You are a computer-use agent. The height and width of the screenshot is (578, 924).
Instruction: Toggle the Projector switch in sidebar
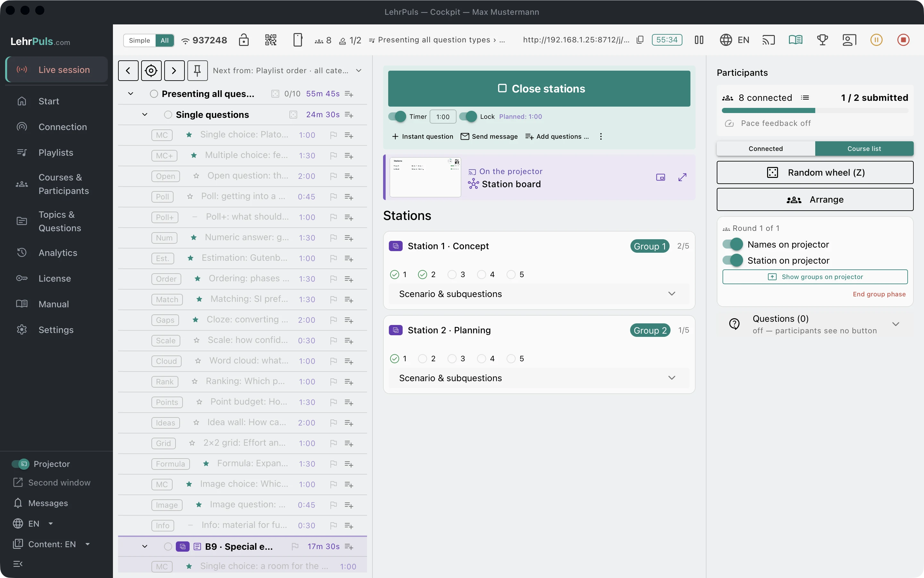[20, 464]
